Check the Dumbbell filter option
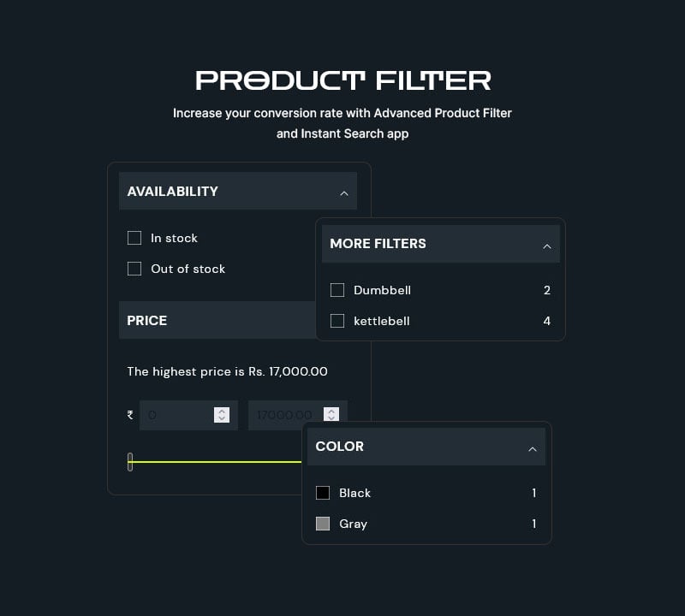This screenshot has height=616, width=685. tap(337, 290)
